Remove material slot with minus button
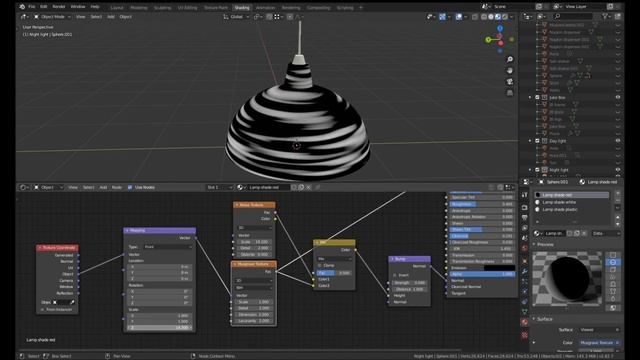Screen dimensions: 640x360 pos(617,200)
